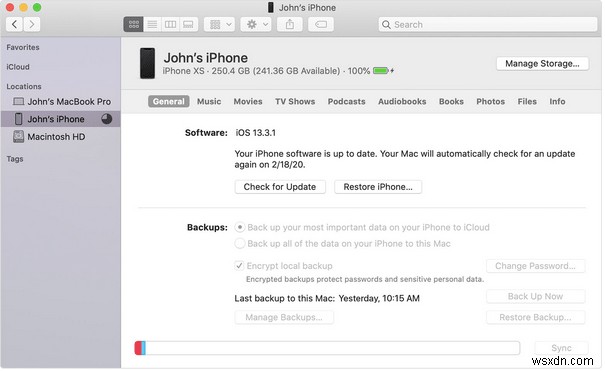Image resolution: width=605 pixels, height=371 pixels.
Task: Click Manage Backups button
Action: coord(284,317)
